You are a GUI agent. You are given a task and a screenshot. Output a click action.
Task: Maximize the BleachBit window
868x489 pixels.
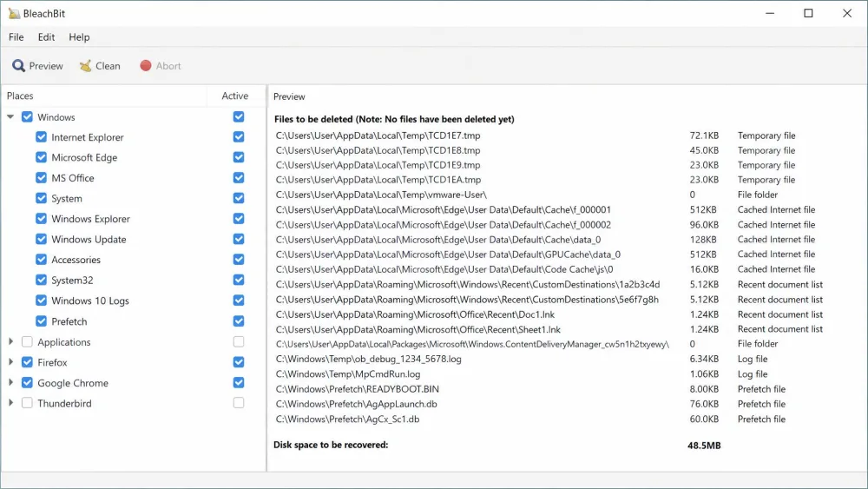point(808,13)
